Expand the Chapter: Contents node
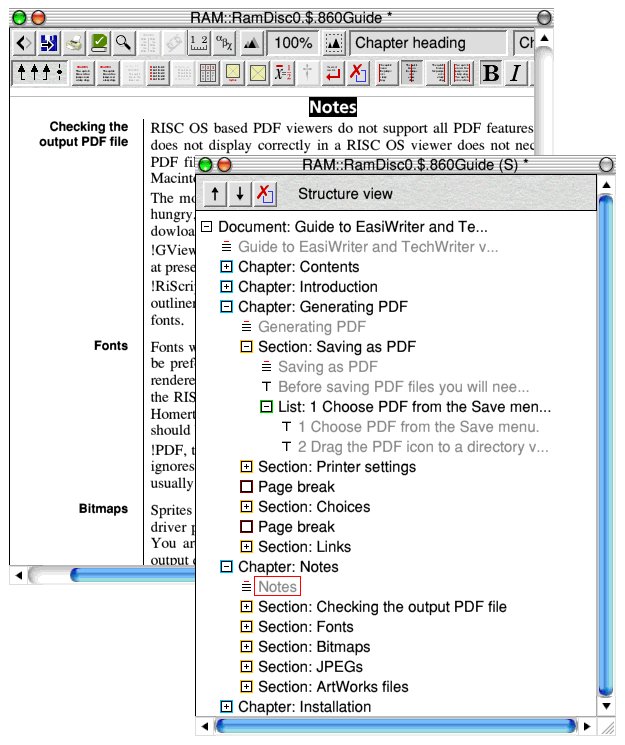 pyautogui.click(x=226, y=267)
